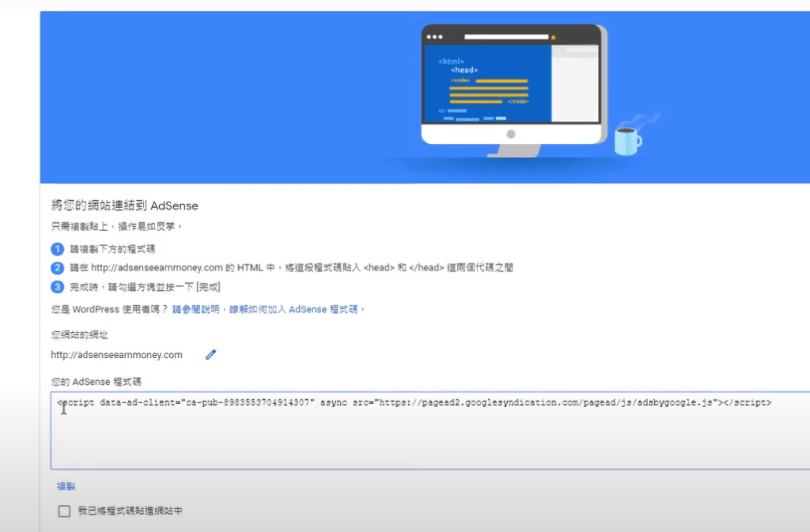810x532 pixels.
Task: Click step 1 text 請複製下方的程式碼
Action: click(x=112, y=249)
